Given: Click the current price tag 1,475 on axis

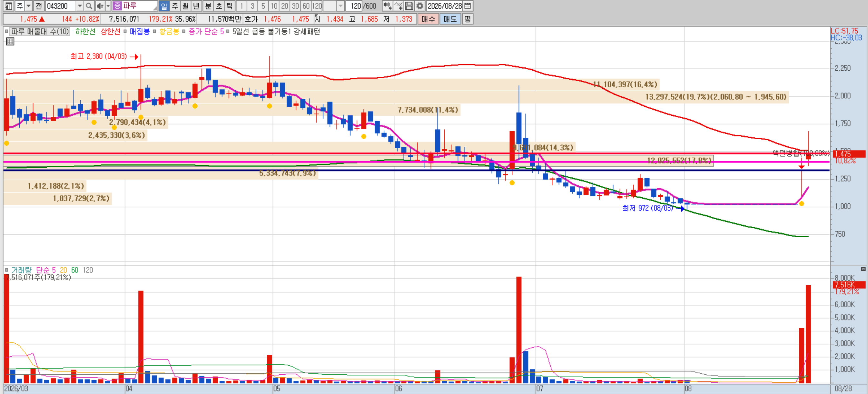Looking at the screenshot, I should click(849, 154).
